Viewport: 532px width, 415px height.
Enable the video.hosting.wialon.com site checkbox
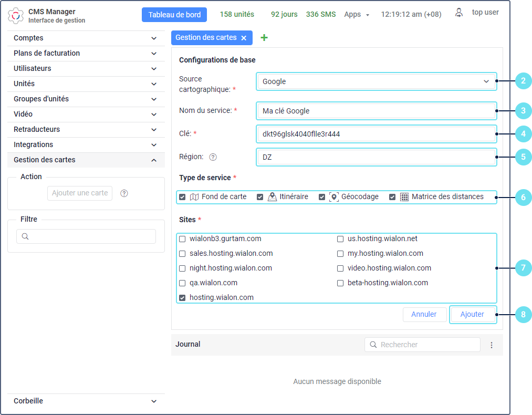point(340,268)
